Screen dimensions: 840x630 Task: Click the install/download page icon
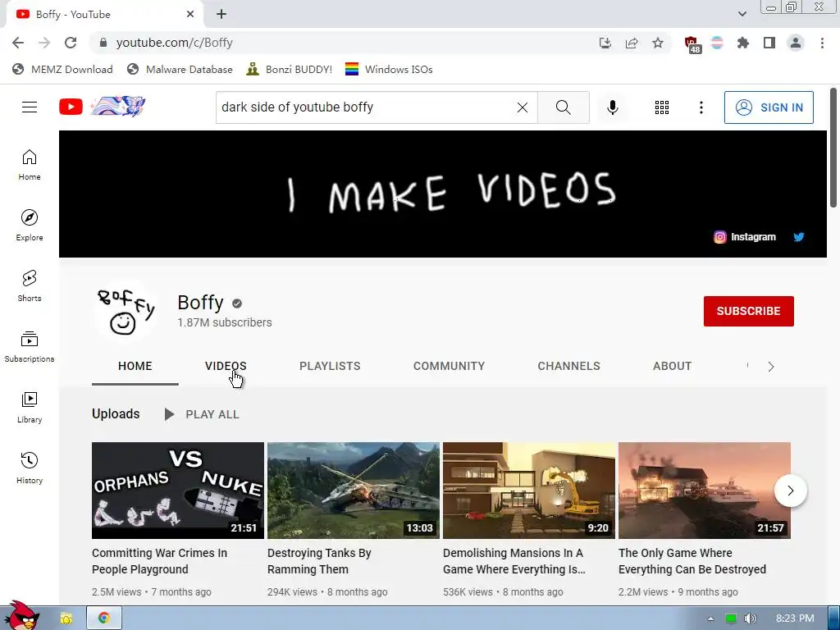[605, 43]
